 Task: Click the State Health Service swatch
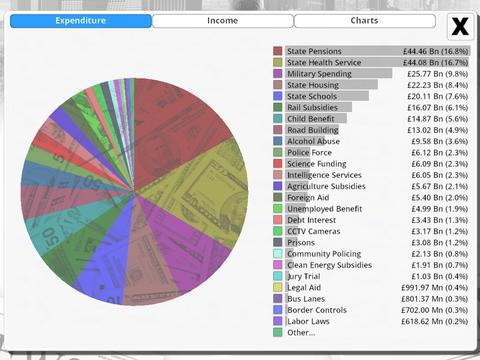pos(278,62)
